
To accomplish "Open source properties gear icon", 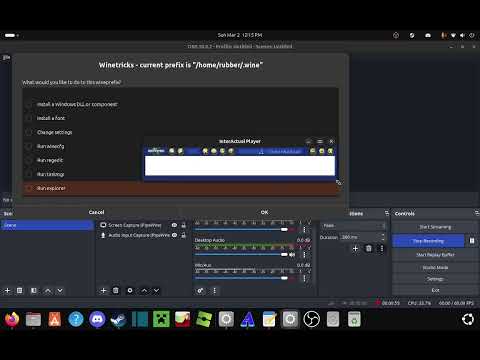I will [x=130, y=291].
